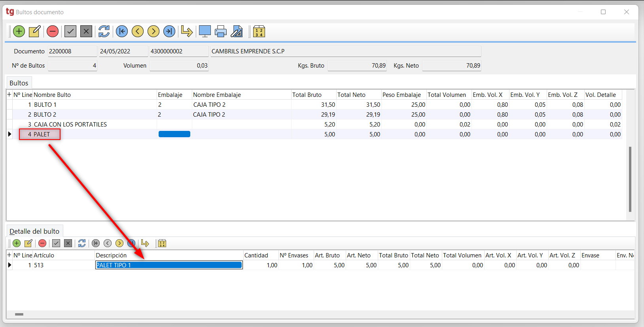This screenshot has width=644, height=327.
Task: Click the Artículo cell 513
Action: tap(64, 265)
